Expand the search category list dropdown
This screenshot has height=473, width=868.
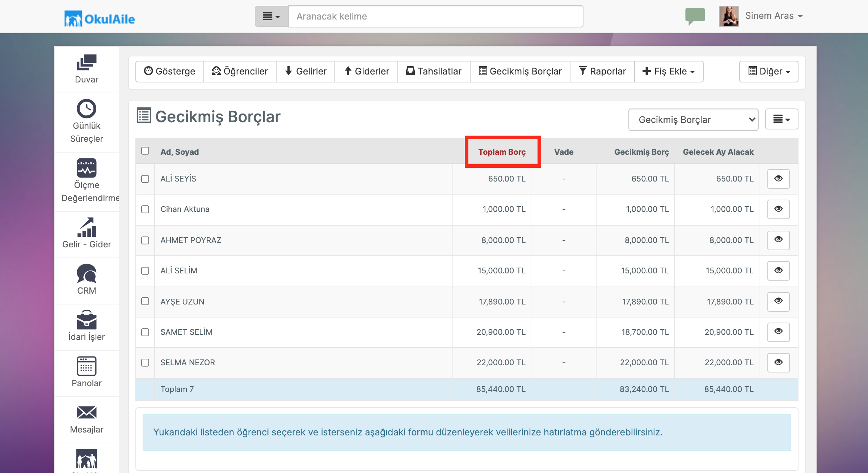pyautogui.click(x=271, y=16)
